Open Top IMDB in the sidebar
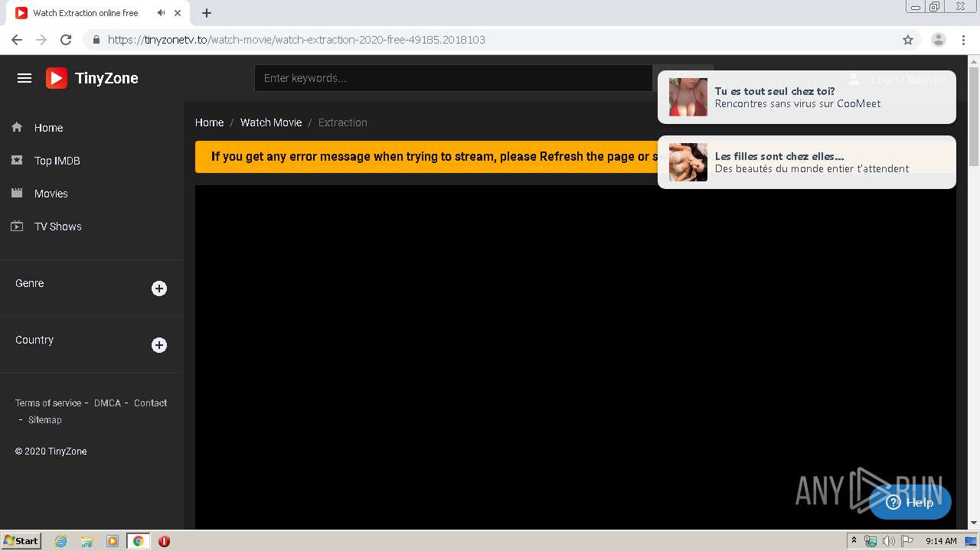Image resolution: width=980 pixels, height=551 pixels. pyautogui.click(x=57, y=161)
